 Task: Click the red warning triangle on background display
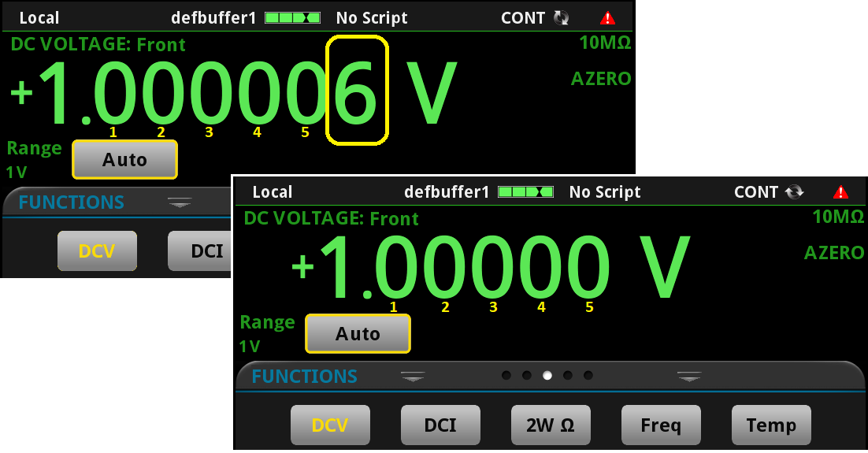tap(607, 17)
